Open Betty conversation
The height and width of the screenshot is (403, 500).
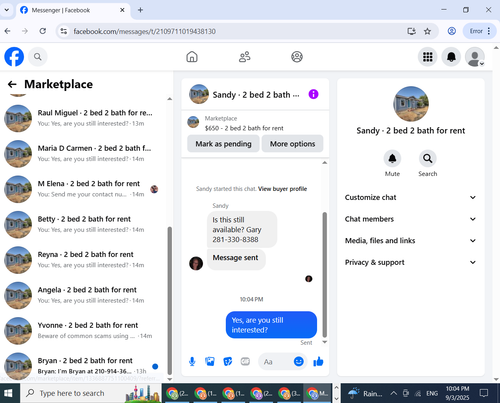83,224
